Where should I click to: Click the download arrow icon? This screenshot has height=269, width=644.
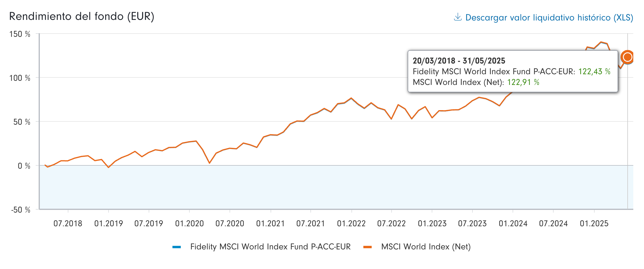pyautogui.click(x=458, y=17)
